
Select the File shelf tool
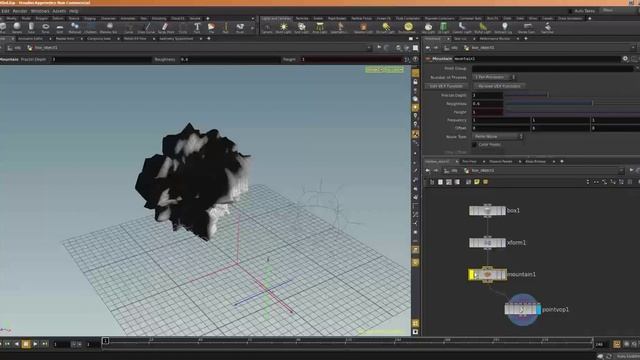point(211,27)
